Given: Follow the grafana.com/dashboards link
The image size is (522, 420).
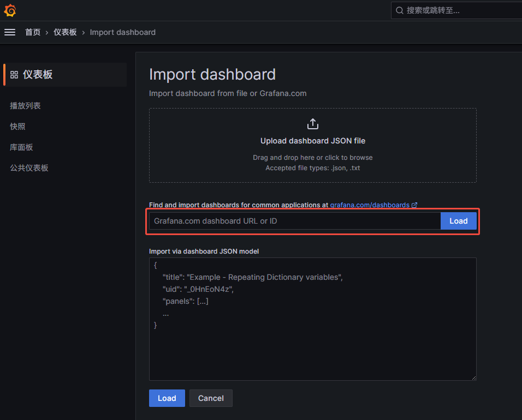Looking at the screenshot, I should [x=369, y=205].
